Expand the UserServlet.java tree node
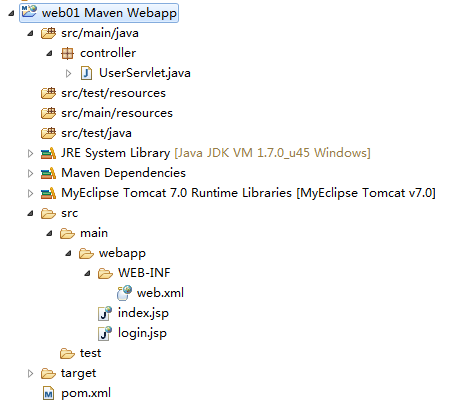The image size is (455, 405). click(68, 73)
